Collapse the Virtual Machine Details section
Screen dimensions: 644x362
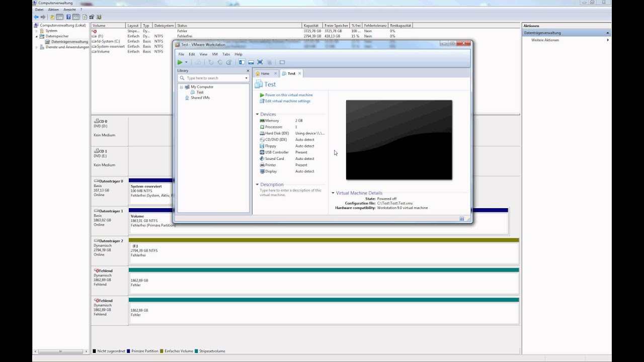pyautogui.click(x=333, y=193)
